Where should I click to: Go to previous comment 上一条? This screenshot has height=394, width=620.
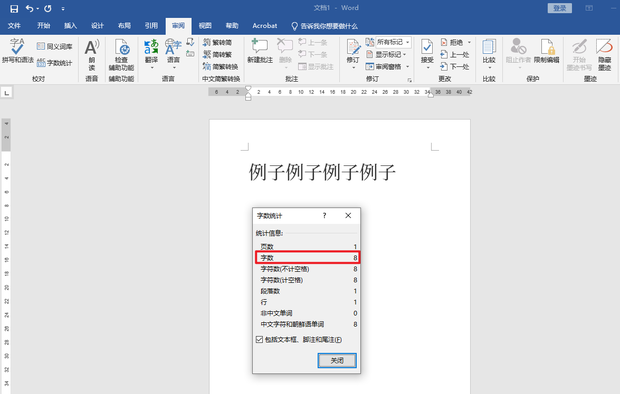coord(313,42)
